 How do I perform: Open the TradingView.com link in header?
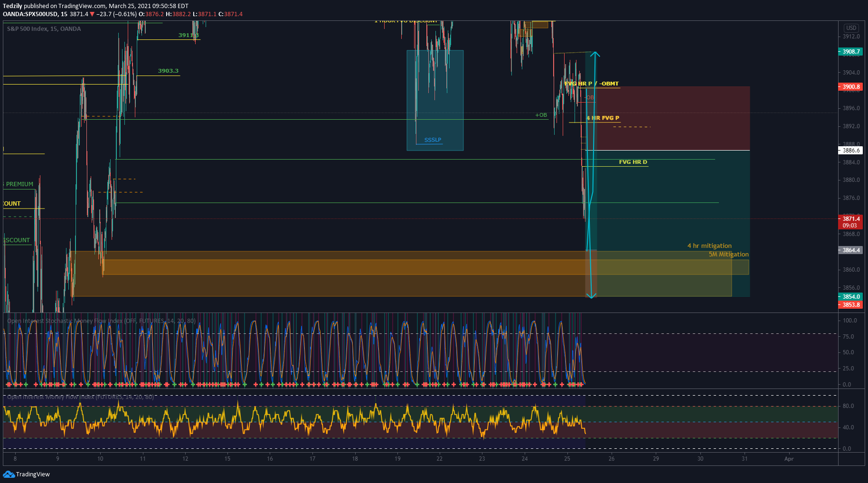pyautogui.click(x=82, y=6)
